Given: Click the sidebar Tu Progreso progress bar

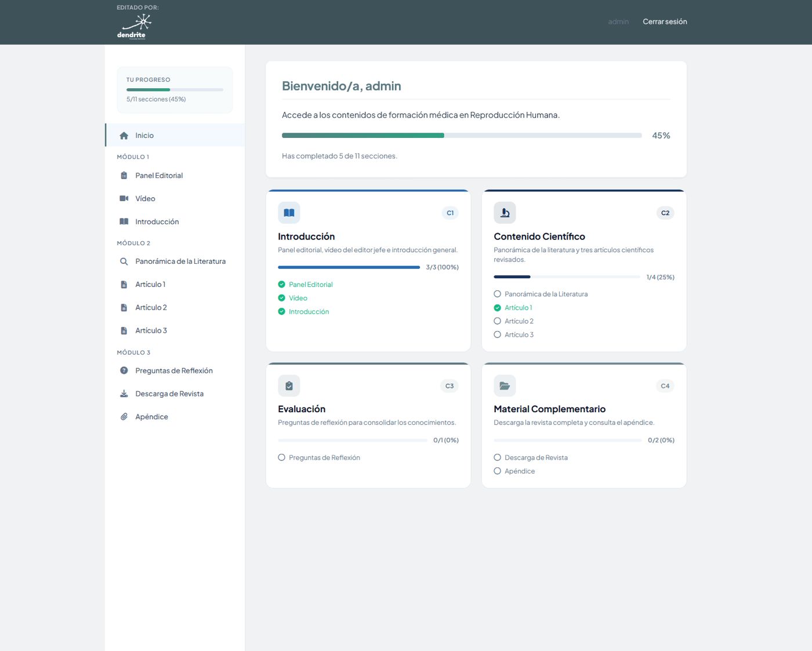Looking at the screenshot, I should click(x=175, y=89).
